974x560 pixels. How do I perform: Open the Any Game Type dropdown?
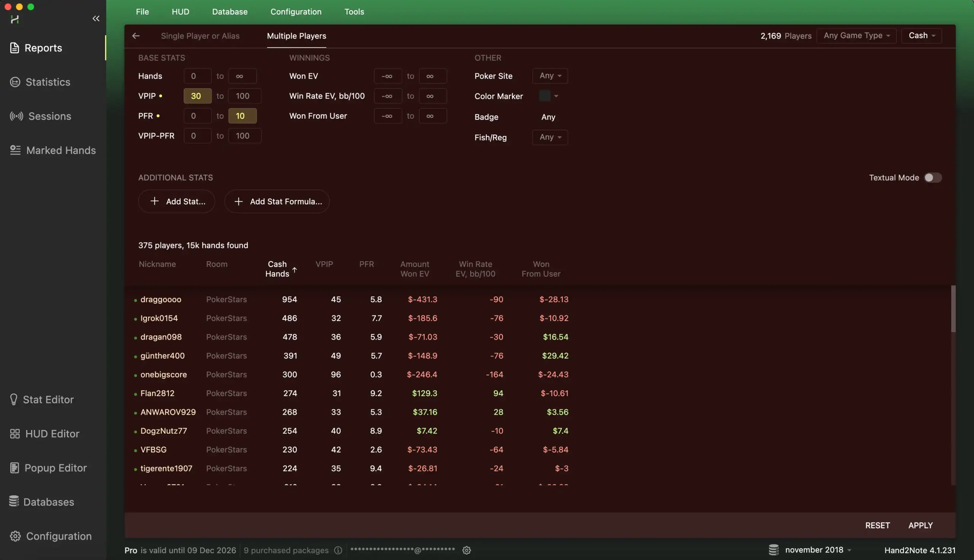pyautogui.click(x=856, y=35)
